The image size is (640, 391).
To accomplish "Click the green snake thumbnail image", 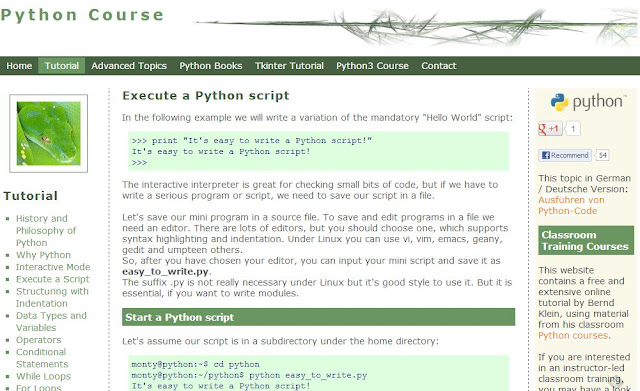I will (x=49, y=133).
